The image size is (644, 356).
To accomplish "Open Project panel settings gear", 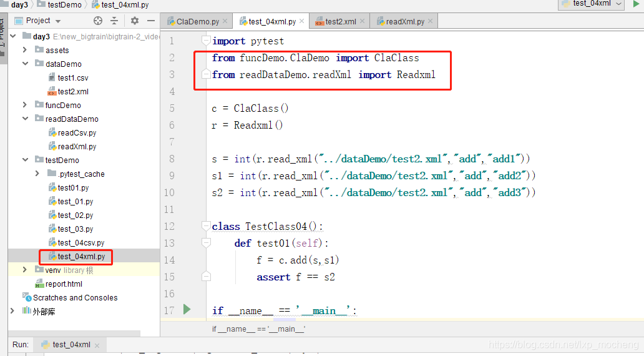I will [135, 21].
